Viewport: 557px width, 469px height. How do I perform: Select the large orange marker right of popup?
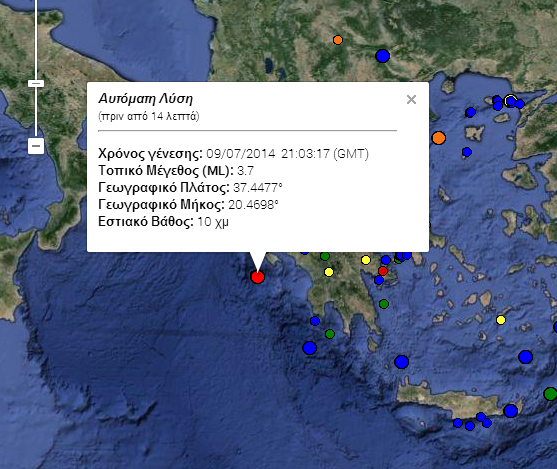point(439,138)
